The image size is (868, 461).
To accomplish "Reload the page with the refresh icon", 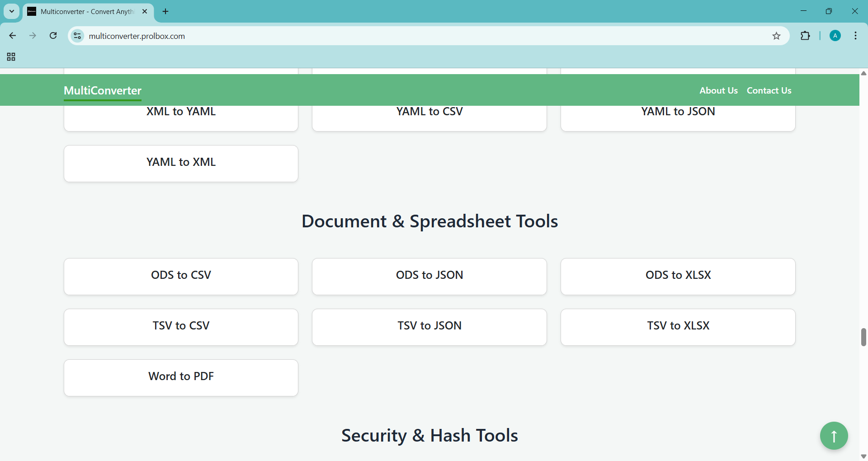I will [x=53, y=36].
